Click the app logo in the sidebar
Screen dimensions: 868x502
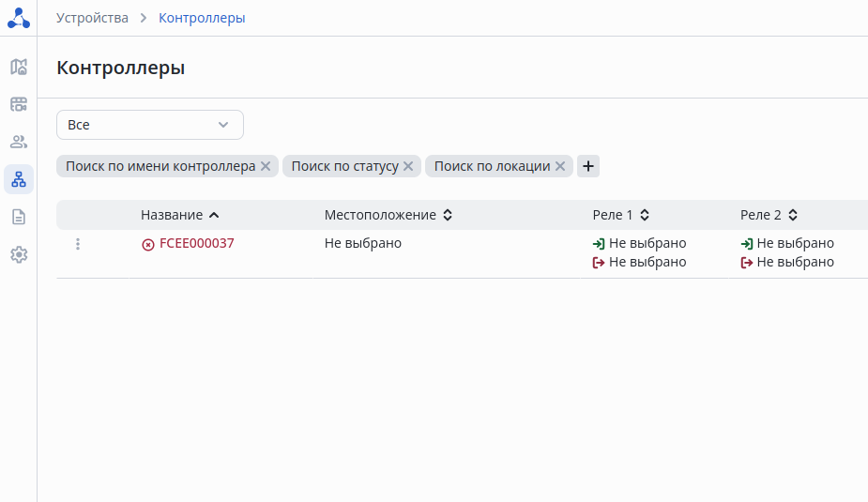click(x=19, y=18)
